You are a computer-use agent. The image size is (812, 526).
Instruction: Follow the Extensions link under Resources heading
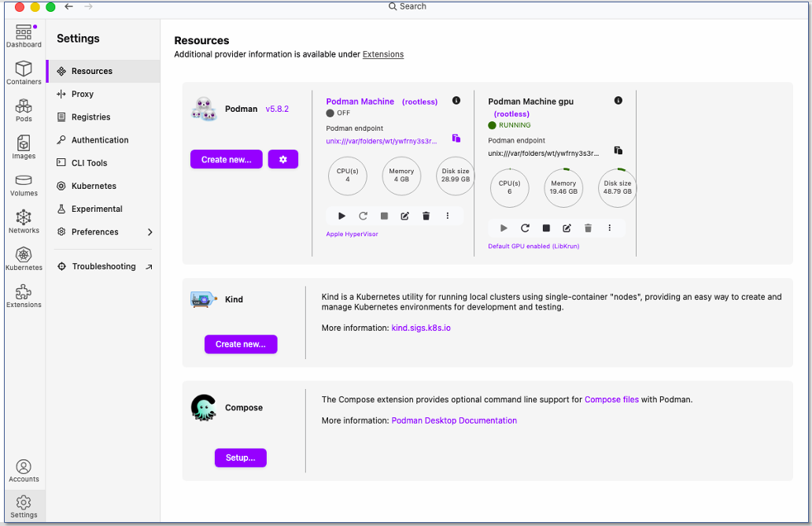pos(383,54)
